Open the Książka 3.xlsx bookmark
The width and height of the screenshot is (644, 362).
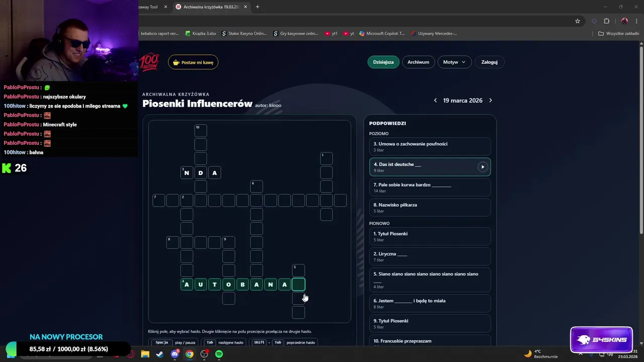pyautogui.click(x=201, y=34)
